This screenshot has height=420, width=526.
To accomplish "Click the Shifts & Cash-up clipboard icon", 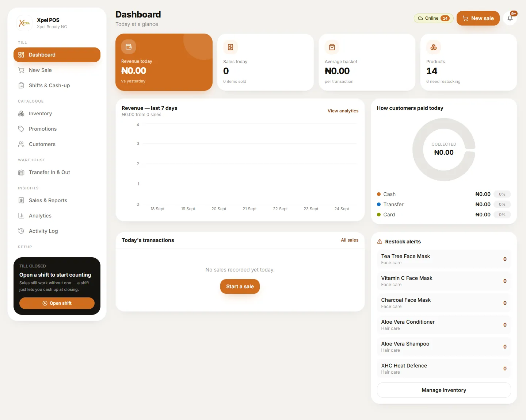I will (x=21, y=85).
